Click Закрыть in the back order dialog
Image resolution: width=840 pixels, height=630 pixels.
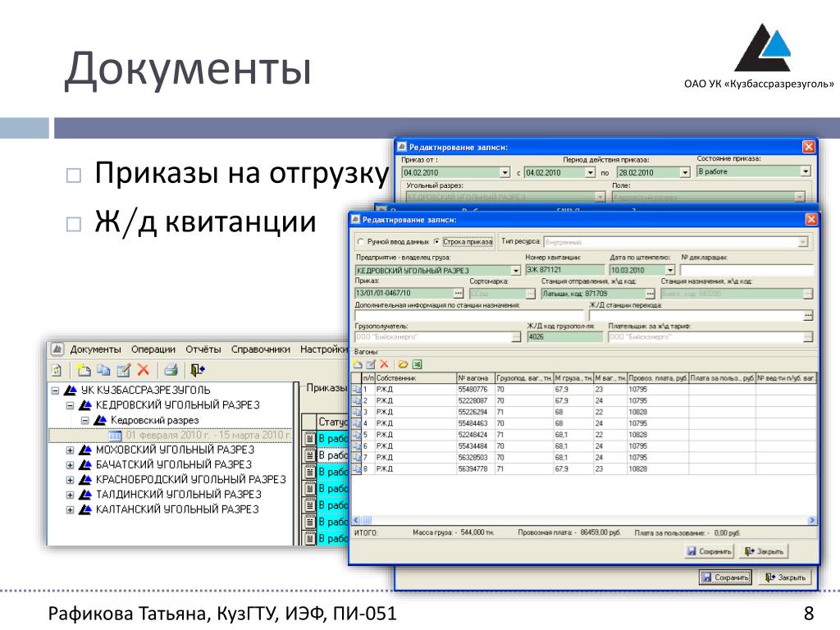tap(785, 577)
